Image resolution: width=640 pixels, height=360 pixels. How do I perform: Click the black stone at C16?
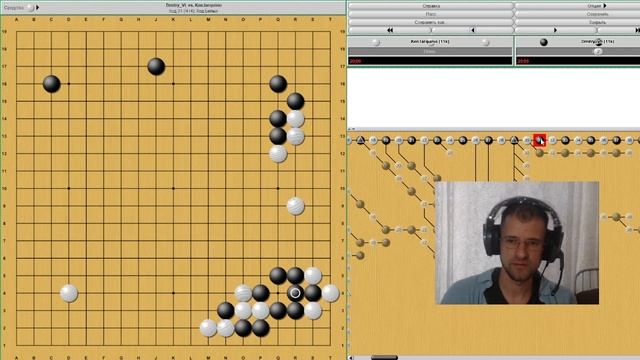(51, 84)
